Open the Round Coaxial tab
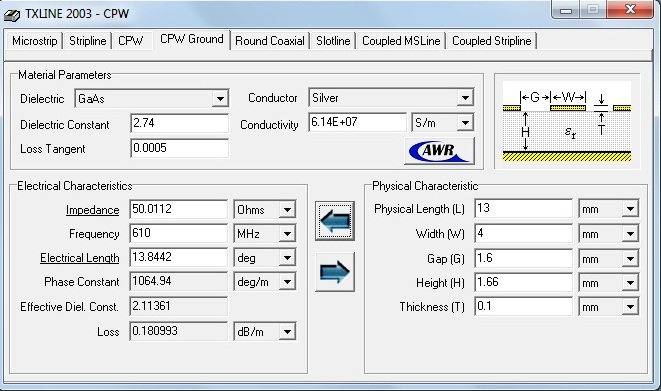Image resolution: width=661 pixels, height=391 pixels. coord(270,41)
